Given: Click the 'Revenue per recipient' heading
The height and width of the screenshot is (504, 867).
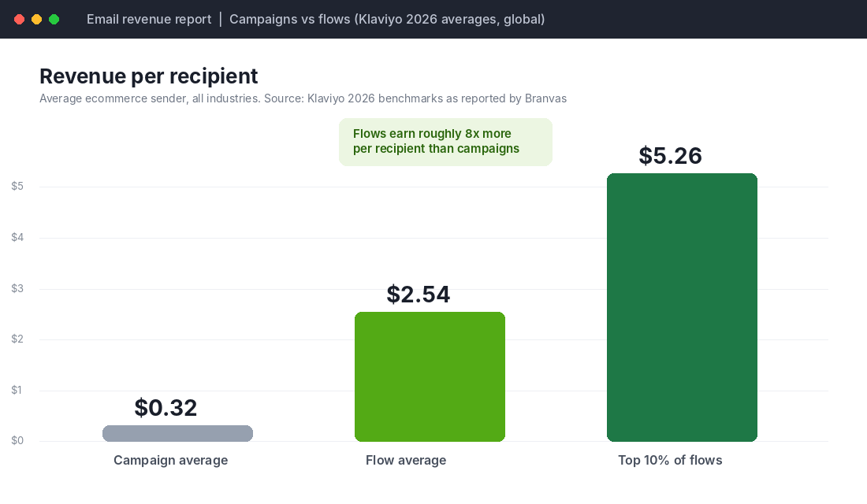Looking at the screenshot, I should pos(149,76).
